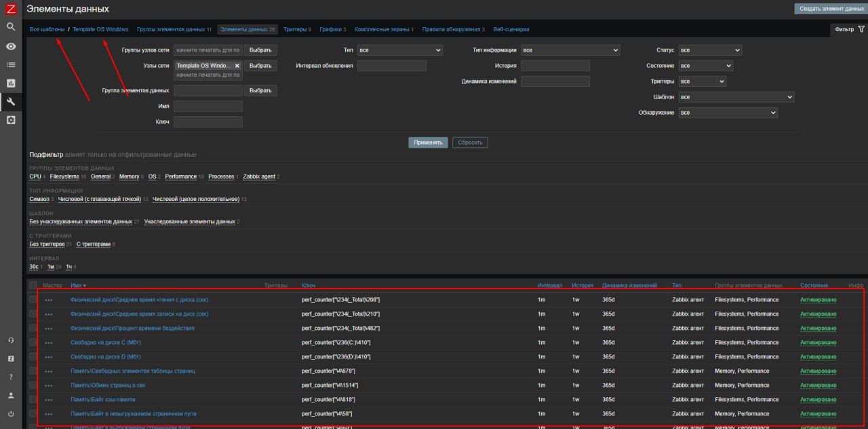Expand the Тип информации dropdown
Image resolution: width=868 pixels, height=429 pixels.
tap(570, 50)
